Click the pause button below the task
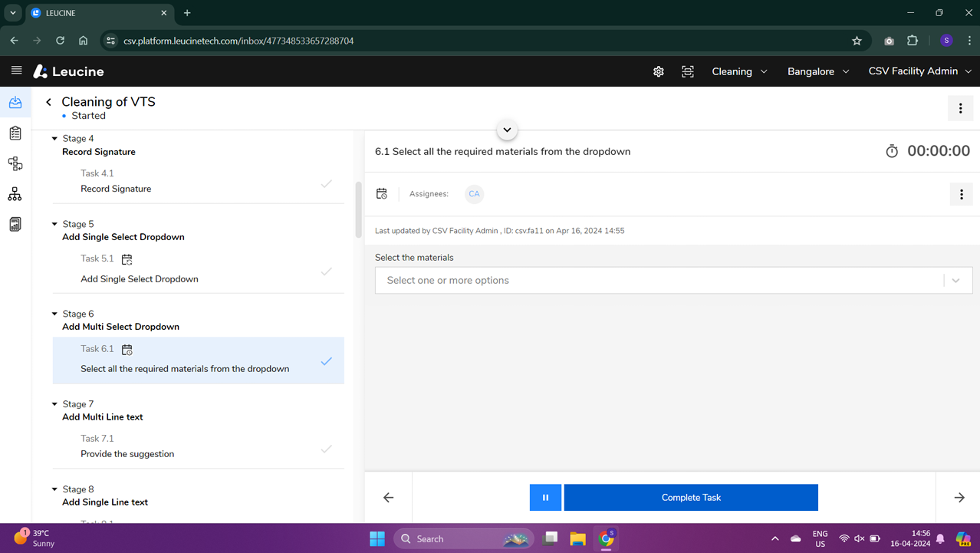 [545, 497]
